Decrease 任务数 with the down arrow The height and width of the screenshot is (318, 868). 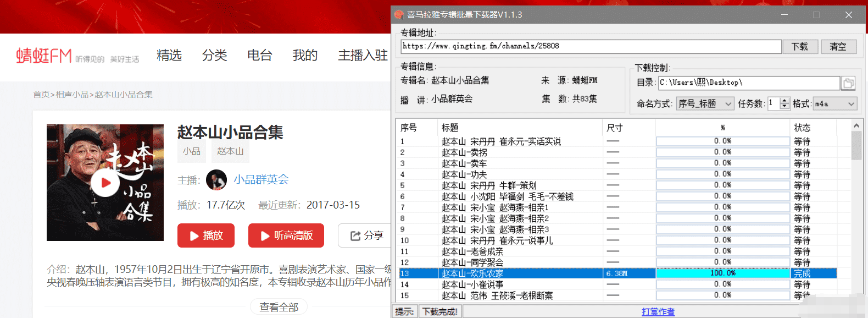click(x=784, y=107)
